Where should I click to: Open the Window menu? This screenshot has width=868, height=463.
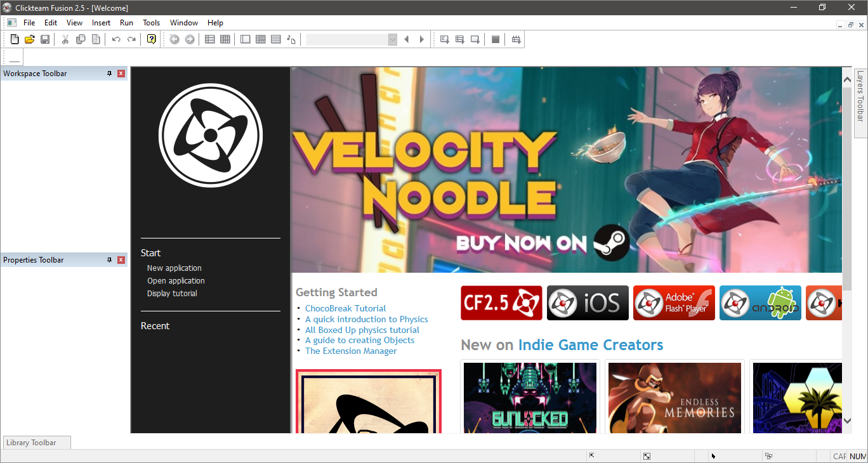click(x=184, y=23)
